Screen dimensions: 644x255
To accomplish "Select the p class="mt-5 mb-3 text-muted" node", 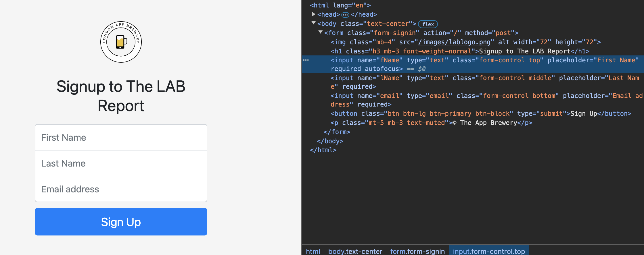I will (431, 123).
